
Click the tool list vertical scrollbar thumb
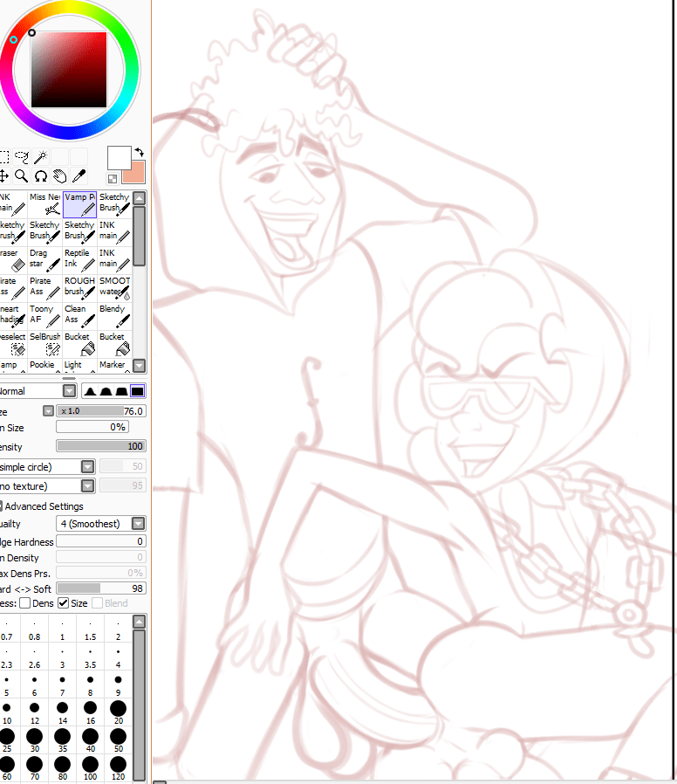coord(140,236)
